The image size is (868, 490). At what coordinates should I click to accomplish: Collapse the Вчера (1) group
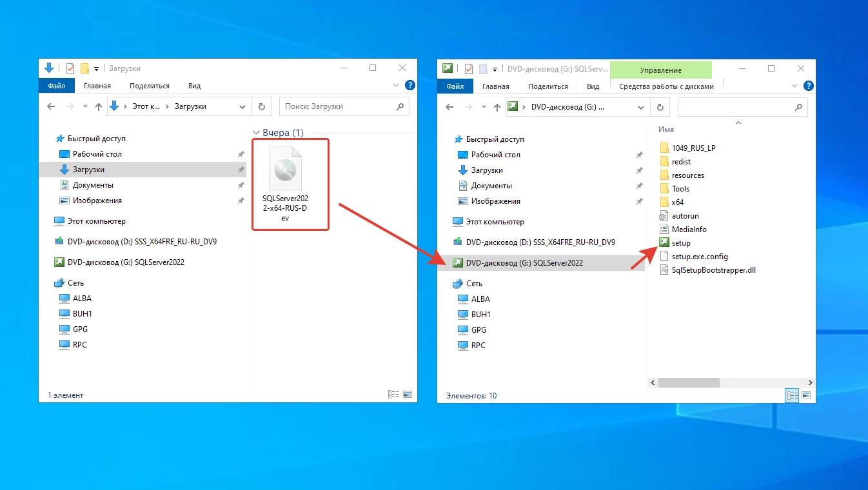(x=256, y=133)
